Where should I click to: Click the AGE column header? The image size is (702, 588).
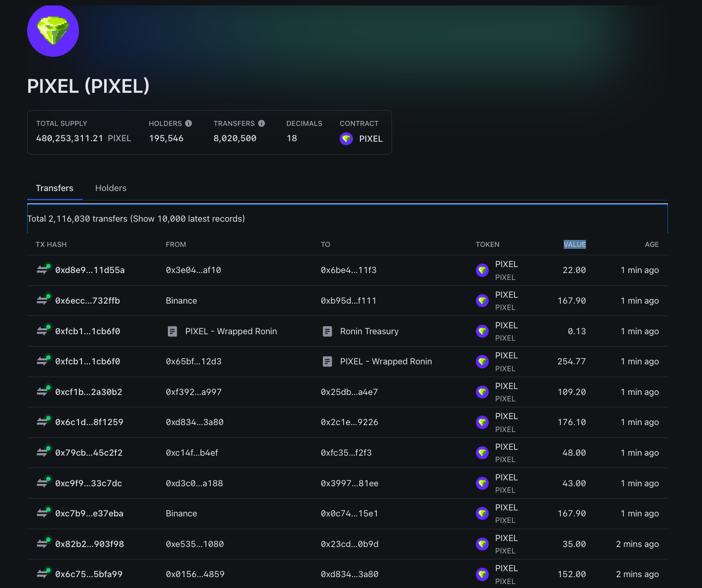652,244
